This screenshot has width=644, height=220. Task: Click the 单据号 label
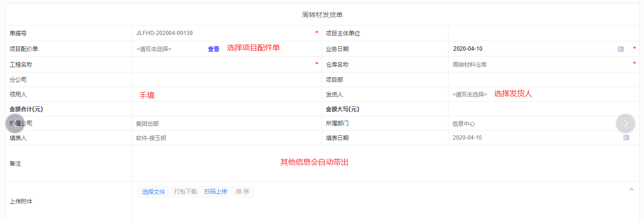[18, 33]
